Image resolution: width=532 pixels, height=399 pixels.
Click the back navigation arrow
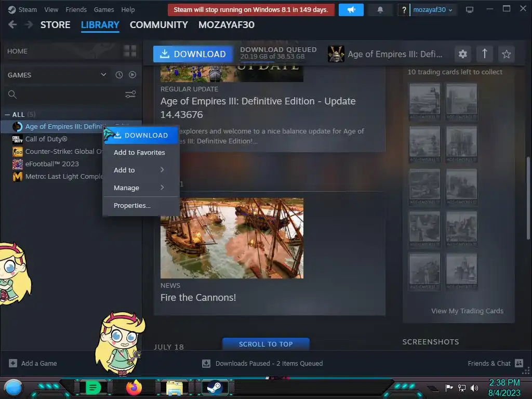coord(12,24)
